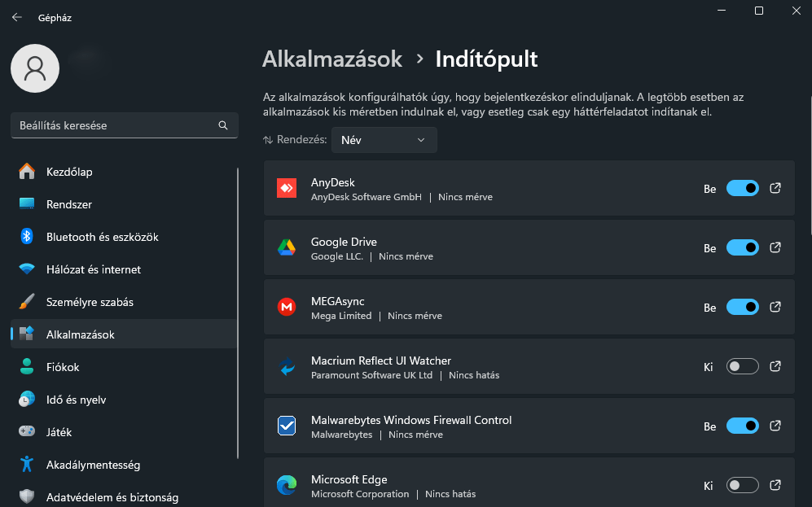Click the Microsoft Edge logo icon
This screenshot has height=507, width=812.
[x=287, y=485]
